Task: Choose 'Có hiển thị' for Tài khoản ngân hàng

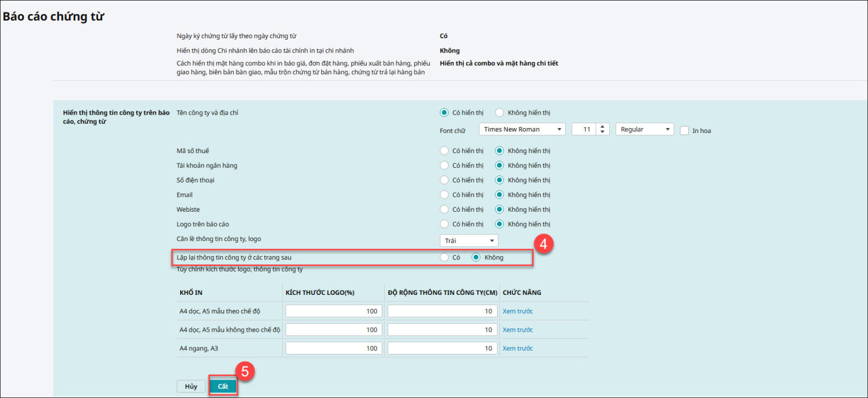Action: click(444, 165)
